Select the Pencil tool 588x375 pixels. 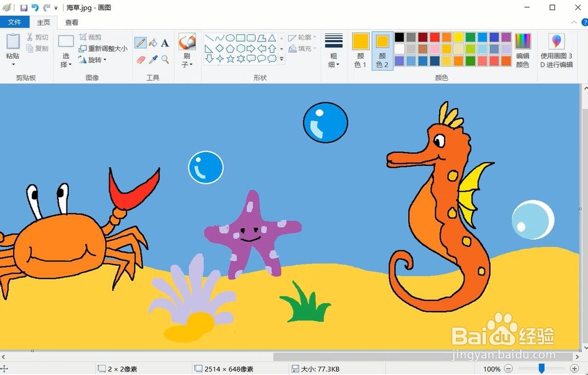[141, 43]
